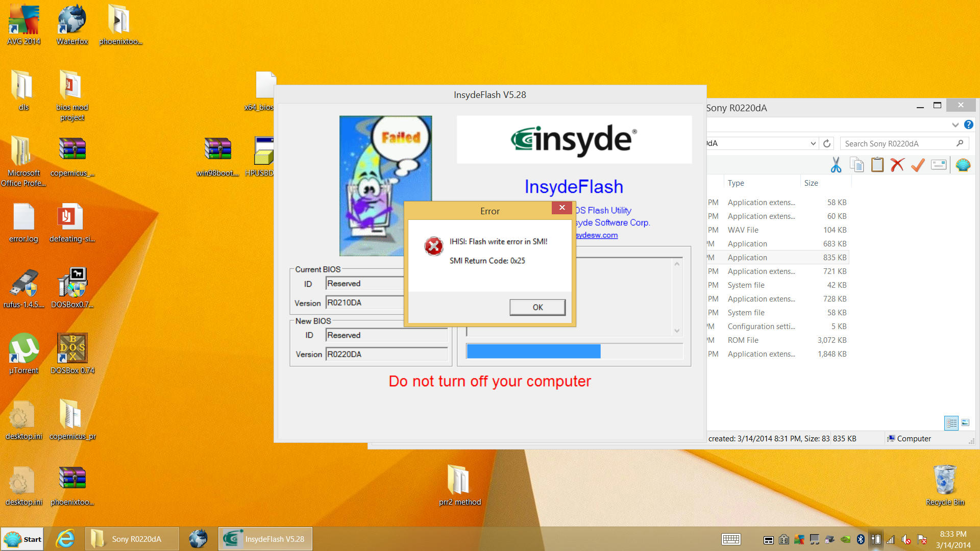Click the network signal tray icon
The image size is (980, 551).
click(891, 539)
